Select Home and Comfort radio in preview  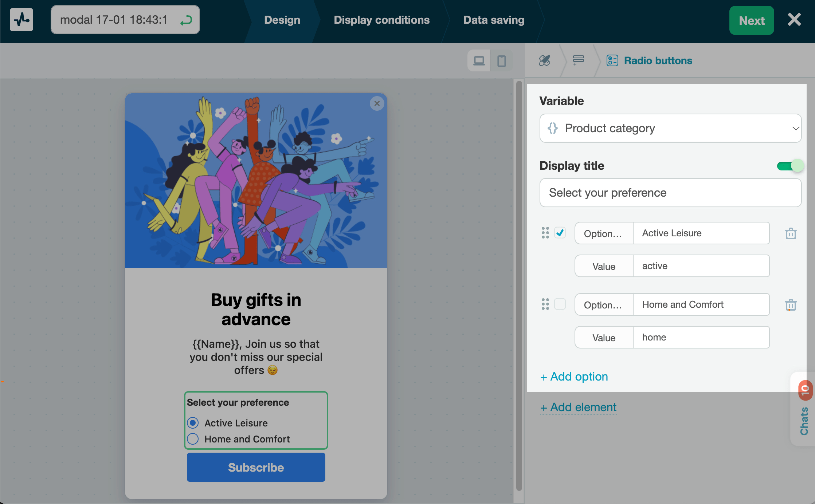point(193,439)
